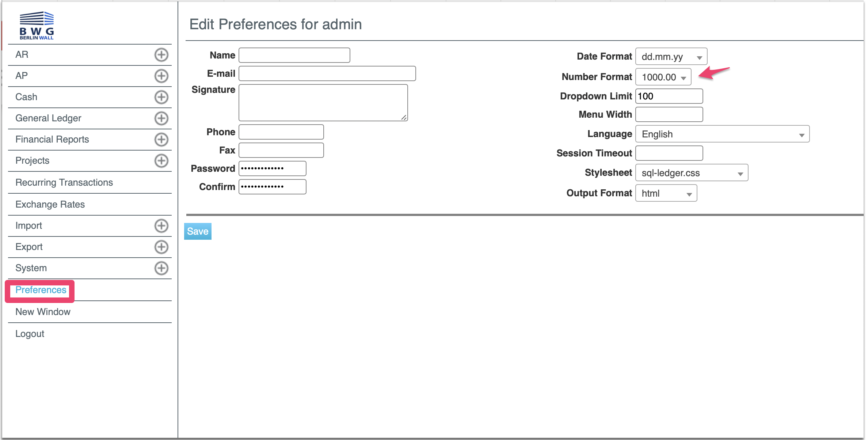Select the Output Format dropdown

coord(666,193)
